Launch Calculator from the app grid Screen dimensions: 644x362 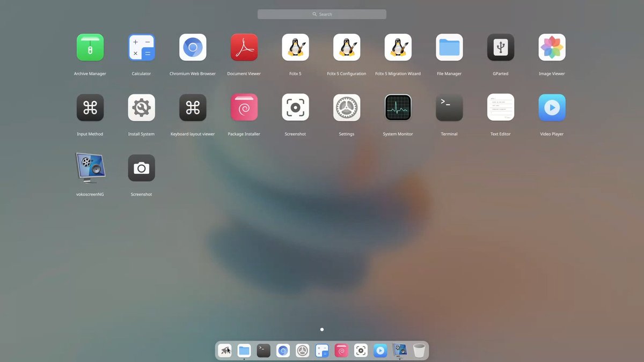pyautogui.click(x=141, y=48)
